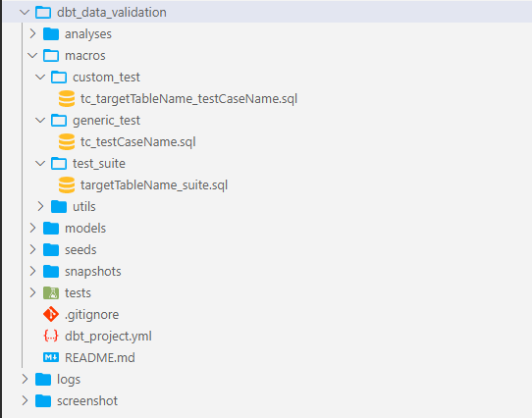Click the analyses folder icon

[51, 34]
